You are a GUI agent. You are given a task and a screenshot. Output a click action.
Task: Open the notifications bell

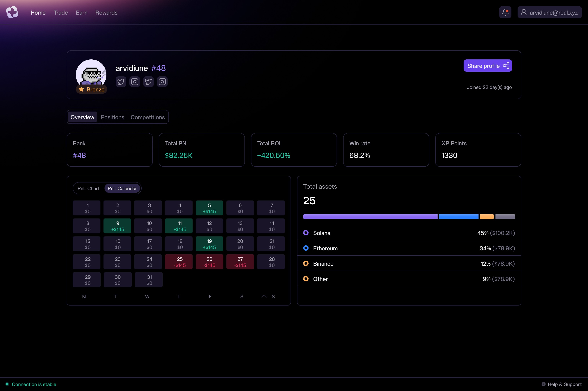pyautogui.click(x=505, y=12)
